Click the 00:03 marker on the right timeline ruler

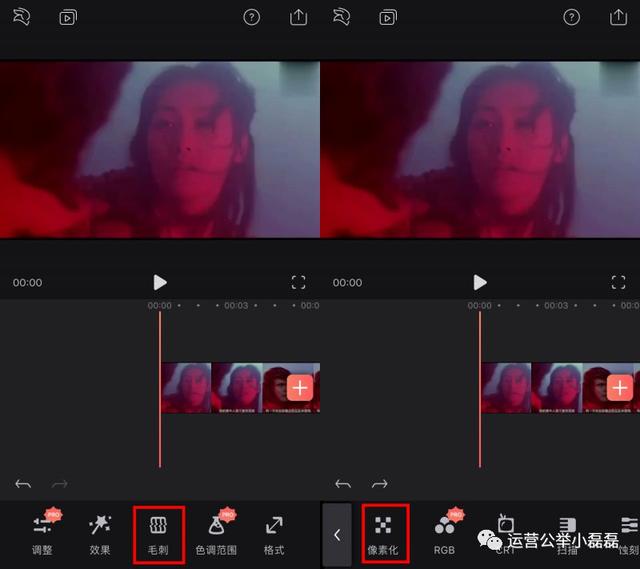(556, 305)
